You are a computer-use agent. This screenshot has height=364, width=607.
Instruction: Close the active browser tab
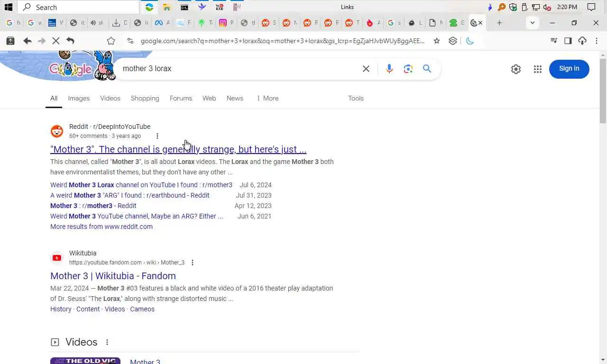[x=480, y=23]
